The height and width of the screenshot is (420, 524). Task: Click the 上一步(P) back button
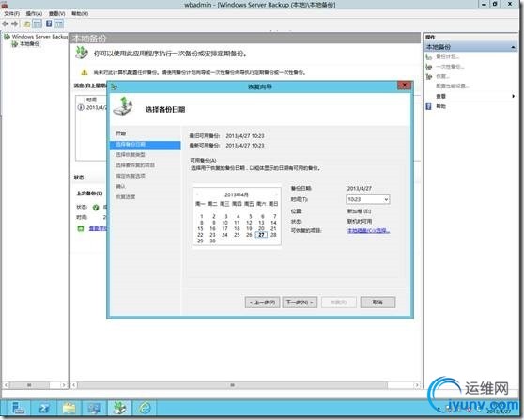(262, 303)
